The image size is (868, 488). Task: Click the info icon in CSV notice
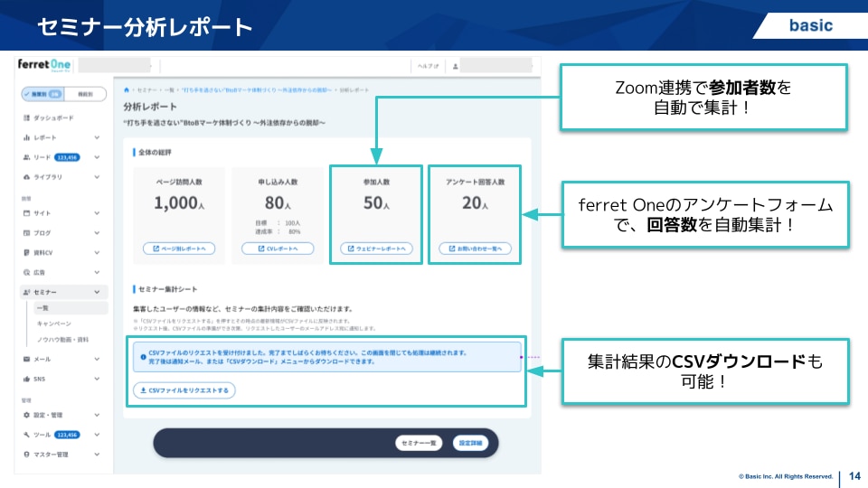[x=143, y=358]
